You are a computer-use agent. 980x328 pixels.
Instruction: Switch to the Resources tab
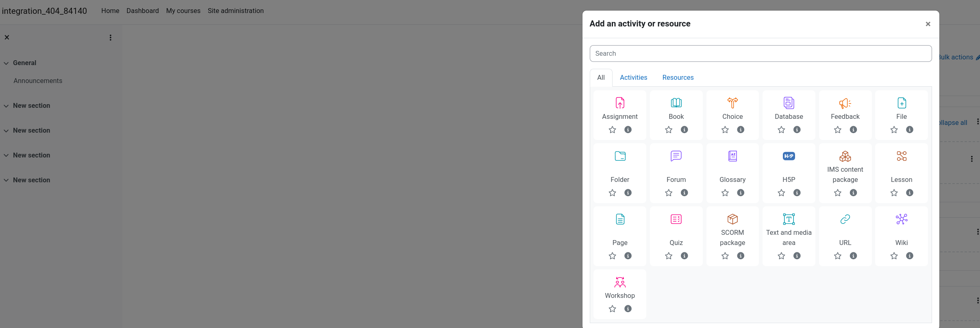(678, 77)
